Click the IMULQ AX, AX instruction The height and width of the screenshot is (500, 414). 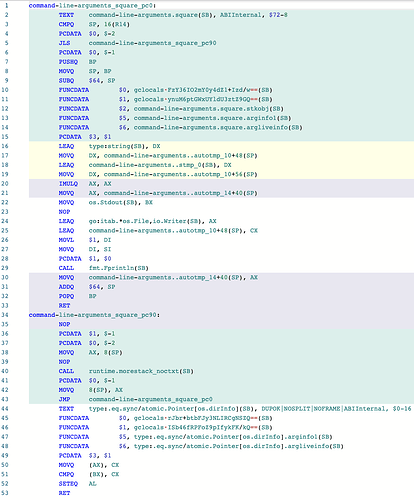[85, 184]
